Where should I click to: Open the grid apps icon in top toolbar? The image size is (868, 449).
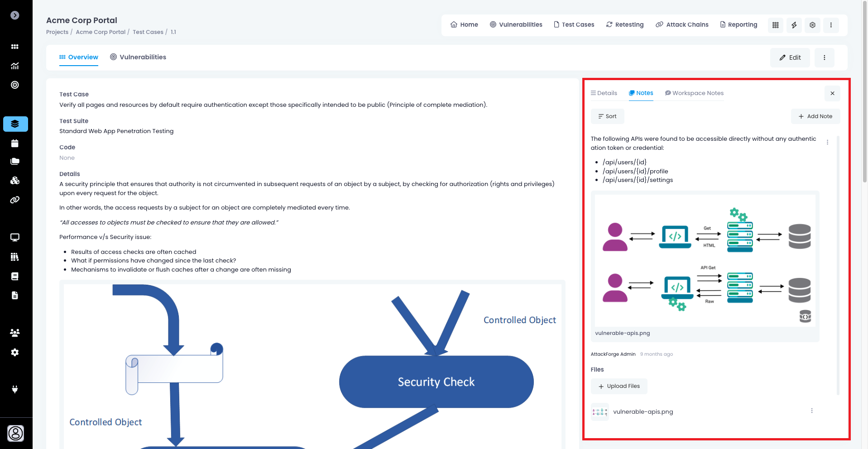[x=775, y=25]
